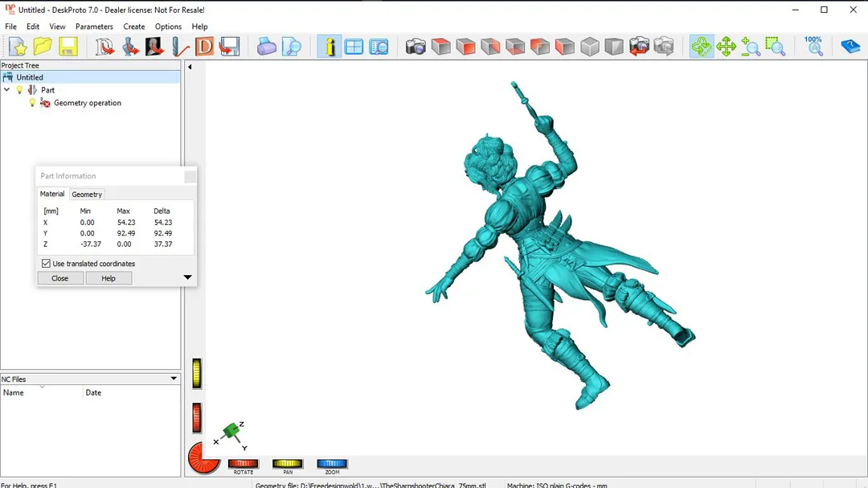Toggle the light bulb next to Part

[x=20, y=90]
